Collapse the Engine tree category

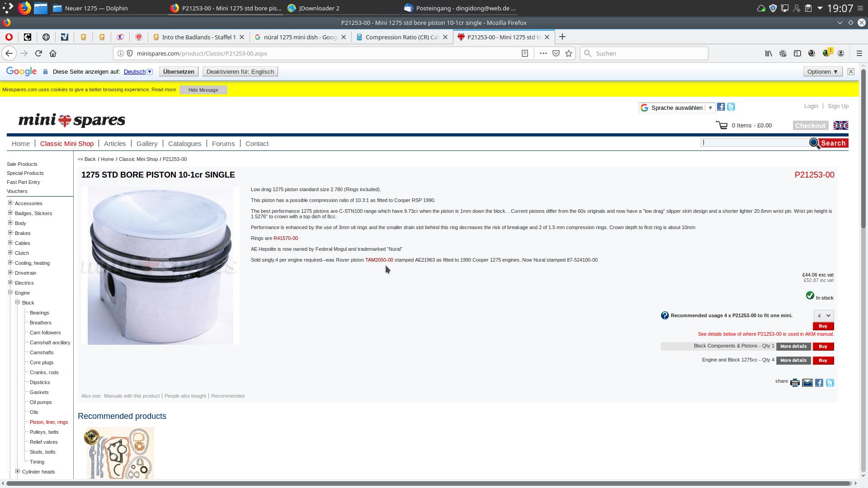point(10,292)
